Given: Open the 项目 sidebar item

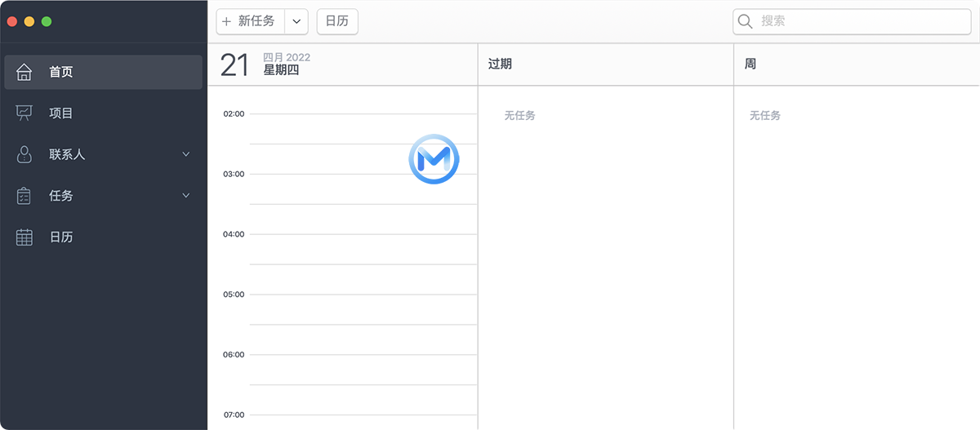Looking at the screenshot, I should click(103, 113).
